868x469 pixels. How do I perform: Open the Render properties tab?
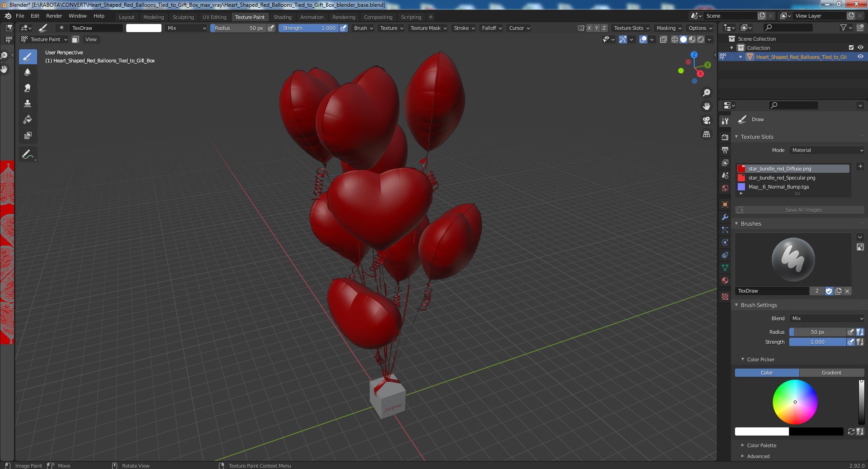click(x=725, y=137)
